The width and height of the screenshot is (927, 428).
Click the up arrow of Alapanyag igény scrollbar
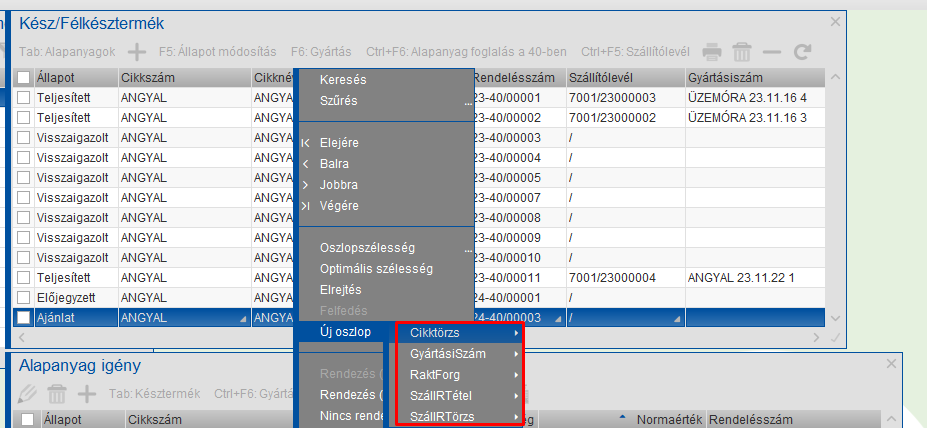click(891, 419)
